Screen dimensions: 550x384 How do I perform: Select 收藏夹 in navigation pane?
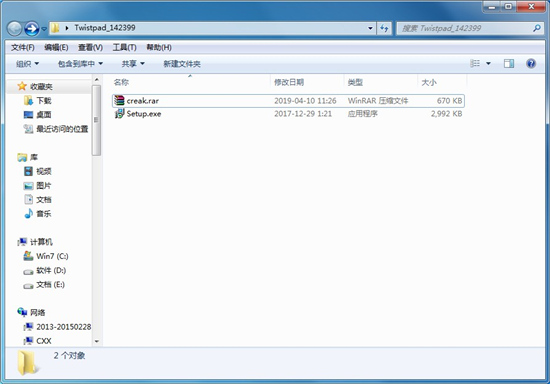click(x=41, y=87)
